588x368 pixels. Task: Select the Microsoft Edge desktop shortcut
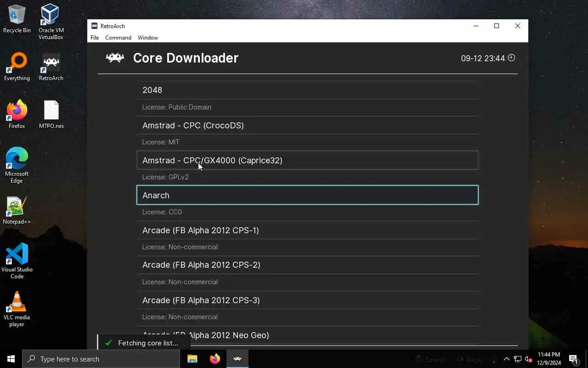(x=17, y=166)
